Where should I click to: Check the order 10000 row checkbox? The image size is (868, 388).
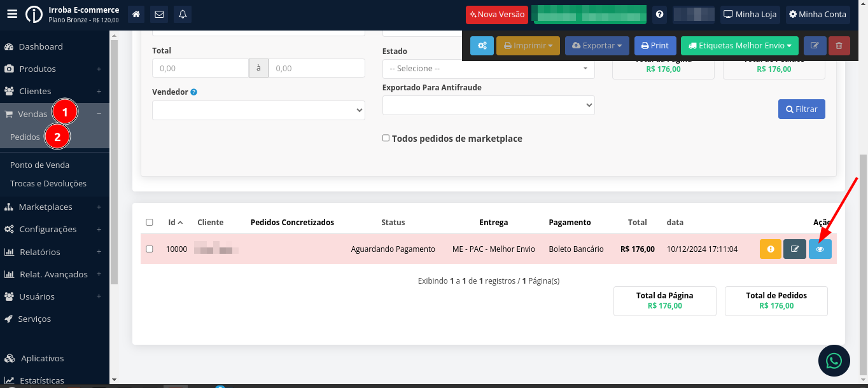click(x=150, y=249)
